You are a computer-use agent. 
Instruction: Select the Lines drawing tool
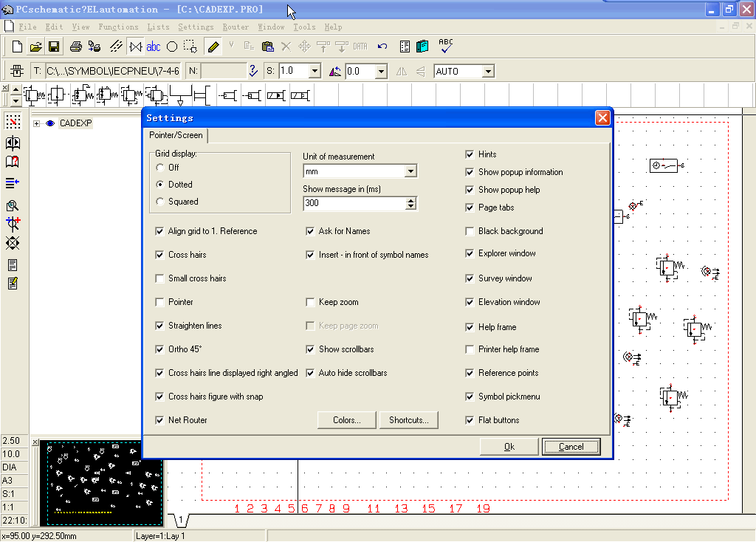pyautogui.click(x=116, y=47)
